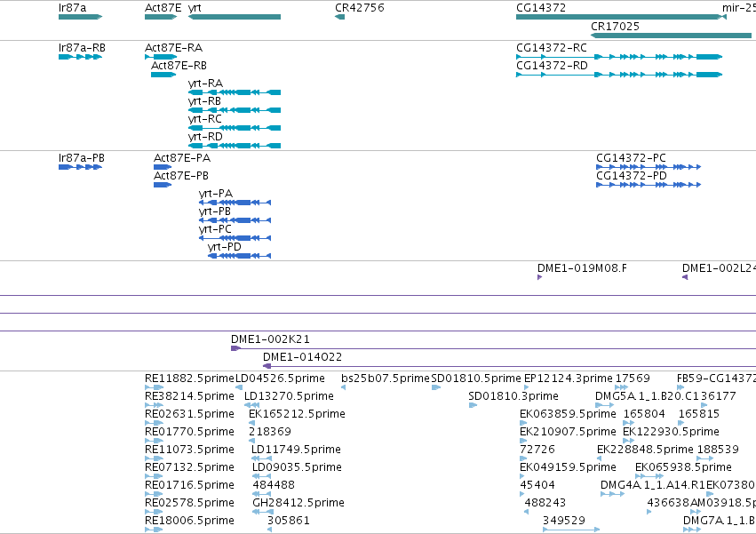
Task: Select the SD01810.3prime EST glyph
Action: pyautogui.click(x=473, y=405)
